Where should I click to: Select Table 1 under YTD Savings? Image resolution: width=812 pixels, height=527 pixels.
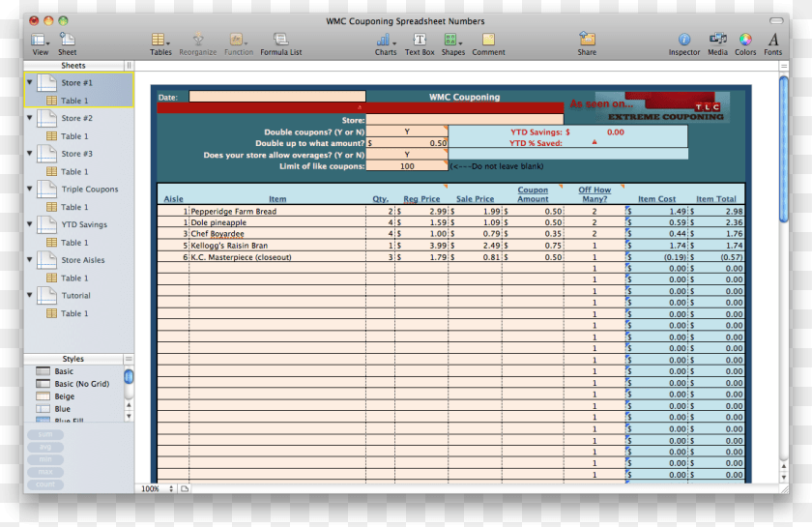pos(74,242)
